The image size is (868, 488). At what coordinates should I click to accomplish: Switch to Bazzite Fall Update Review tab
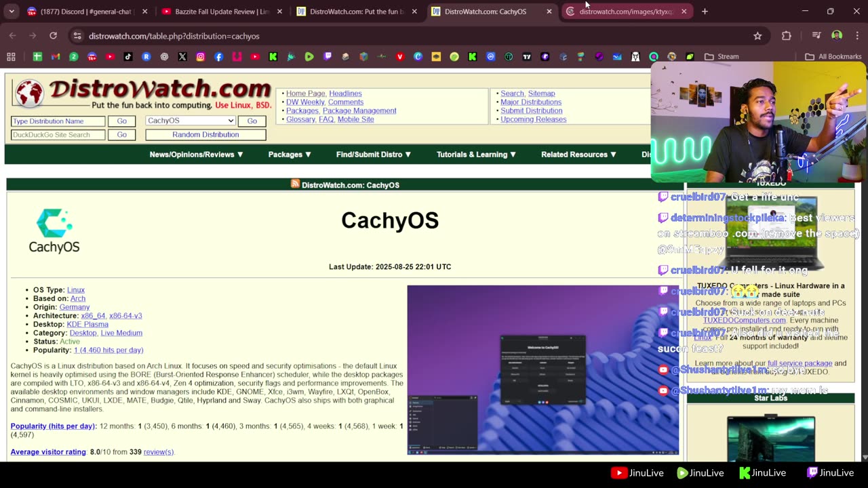click(222, 12)
